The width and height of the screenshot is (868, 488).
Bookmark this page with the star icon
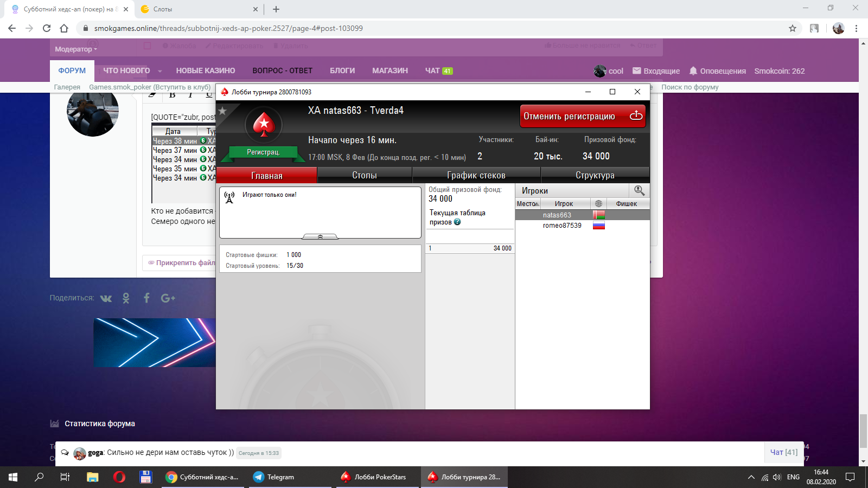[793, 28]
